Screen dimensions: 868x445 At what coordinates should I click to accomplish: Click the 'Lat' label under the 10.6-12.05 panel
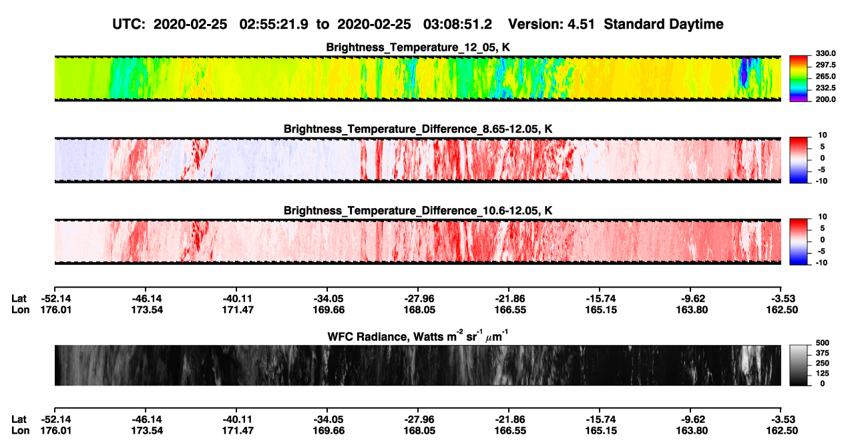pyautogui.click(x=19, y=299)
